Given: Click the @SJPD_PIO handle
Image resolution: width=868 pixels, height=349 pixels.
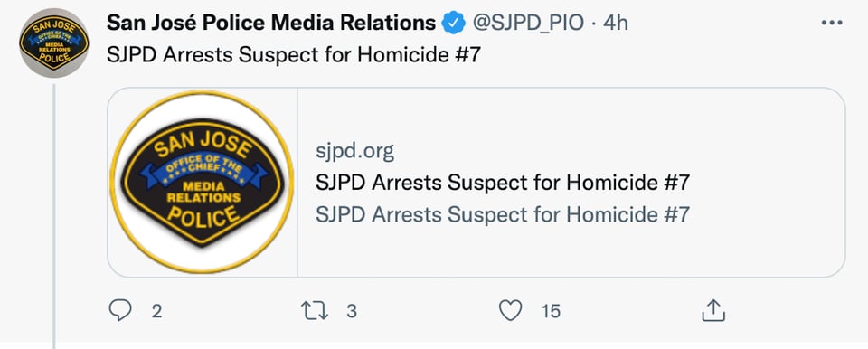Looking at the screenshot, I should [527, 23].
